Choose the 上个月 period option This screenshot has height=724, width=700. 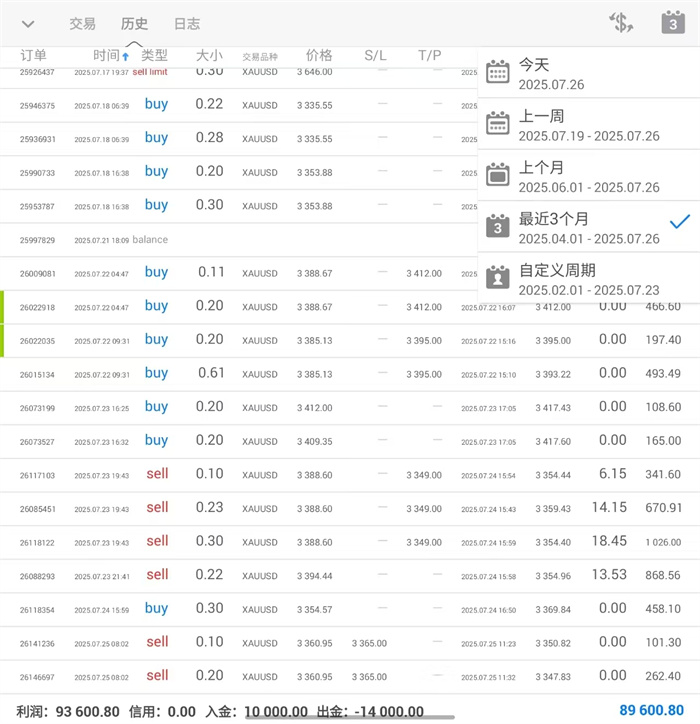pos(589,175)
